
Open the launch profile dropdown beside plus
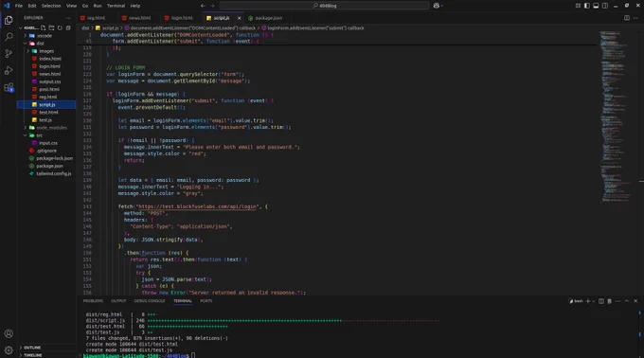[593, 301]
